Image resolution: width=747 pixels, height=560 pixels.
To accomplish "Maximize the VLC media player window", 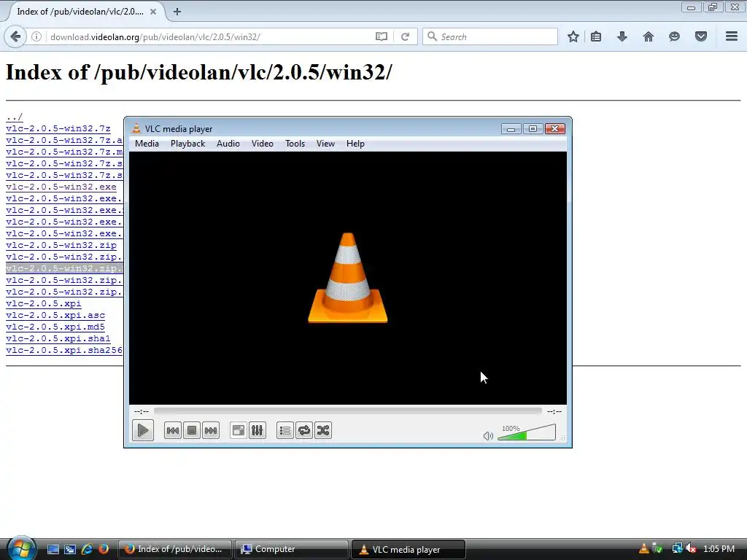I will point(533,129).
